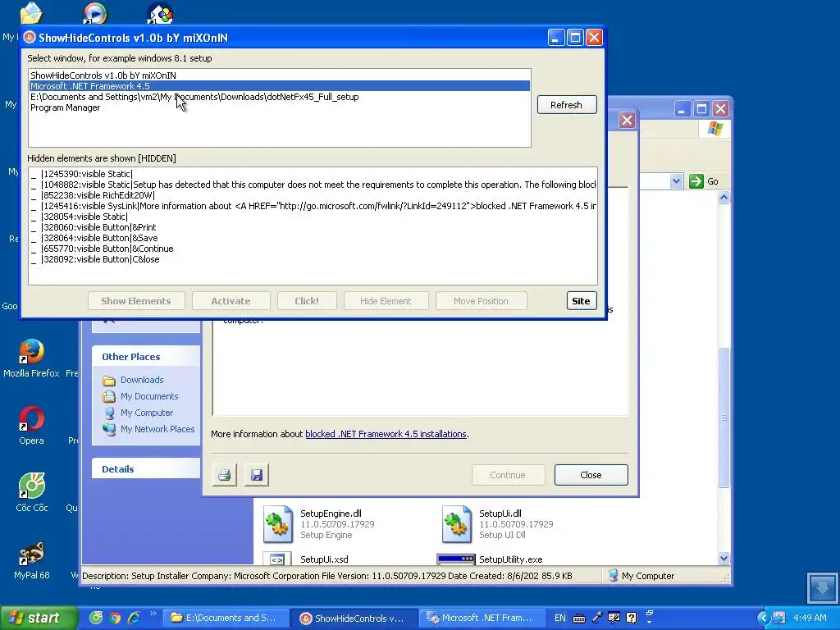Select Program Manager in the window list
Viewport: 840px width, 630px height.
point(279,107)
